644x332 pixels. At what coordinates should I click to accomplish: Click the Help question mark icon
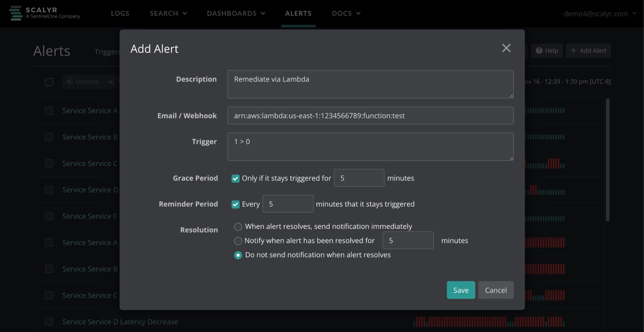click(x=539, y=51)
